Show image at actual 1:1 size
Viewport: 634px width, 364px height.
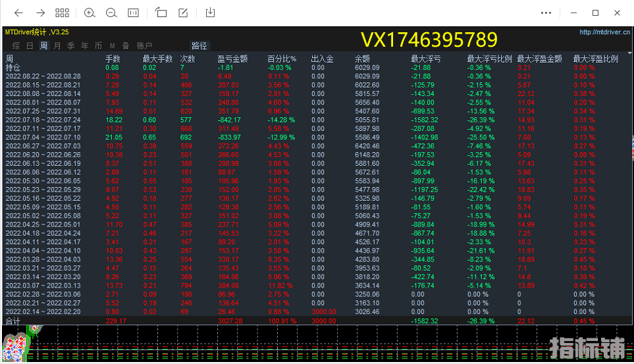pos(133,13)
